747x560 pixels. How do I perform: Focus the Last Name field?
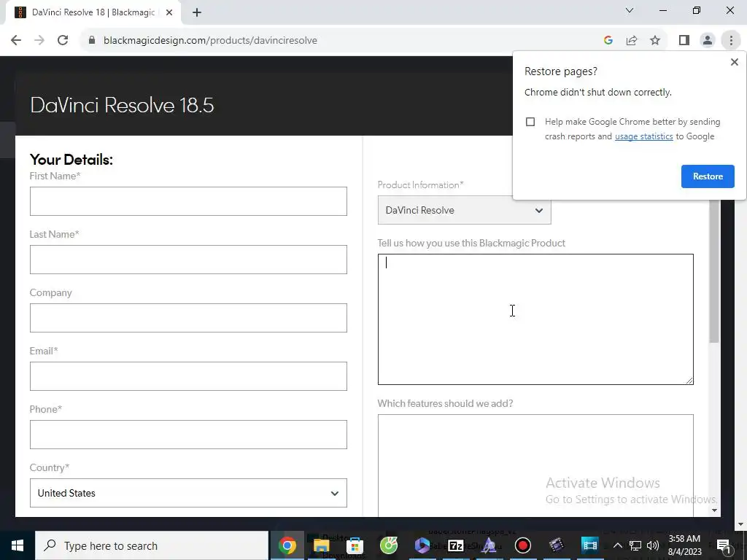pos(188,260)
